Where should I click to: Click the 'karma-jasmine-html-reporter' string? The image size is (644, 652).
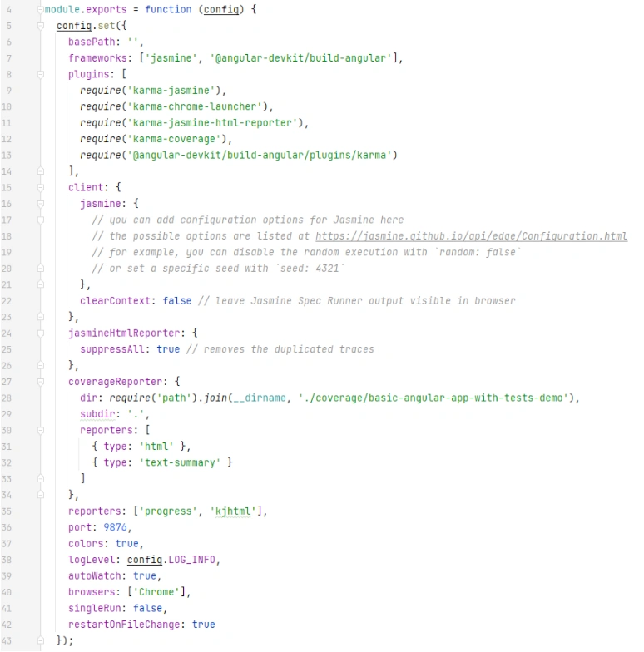click(x=212, y=123)
